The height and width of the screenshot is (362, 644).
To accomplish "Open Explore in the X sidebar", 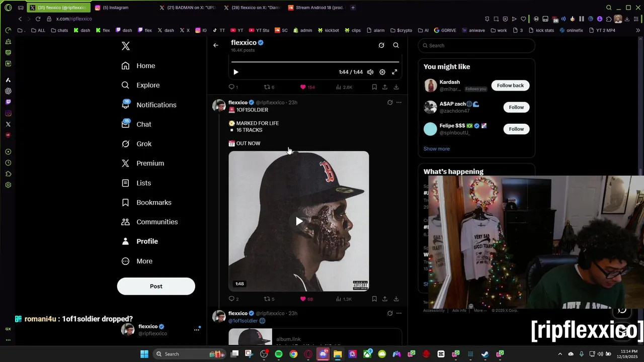I will (x=140, y=85).
